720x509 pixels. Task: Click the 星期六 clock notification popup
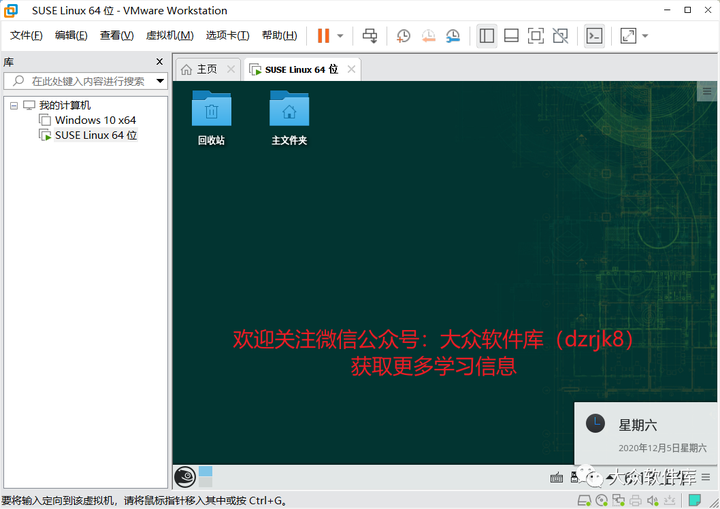(x=645, y=433)
